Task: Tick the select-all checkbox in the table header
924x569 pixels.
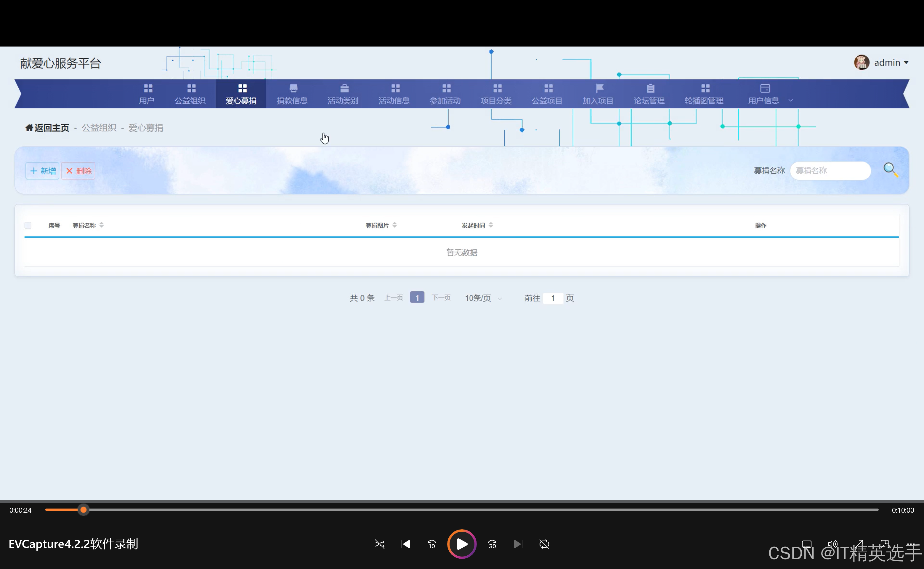Action: [28, 225]
